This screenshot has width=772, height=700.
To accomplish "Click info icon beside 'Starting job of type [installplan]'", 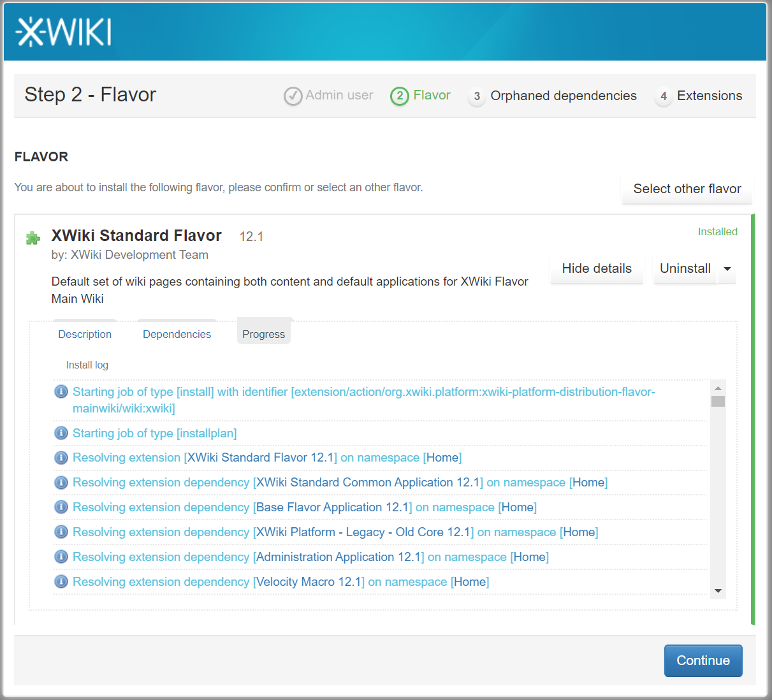I will [x=61, y=433].
